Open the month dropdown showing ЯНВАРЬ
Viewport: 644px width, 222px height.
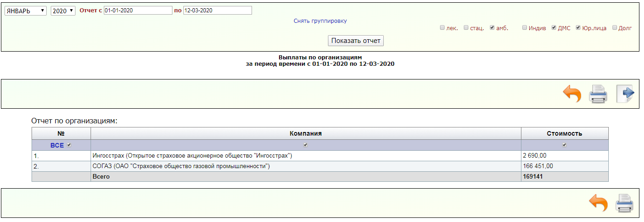[26, 11]
